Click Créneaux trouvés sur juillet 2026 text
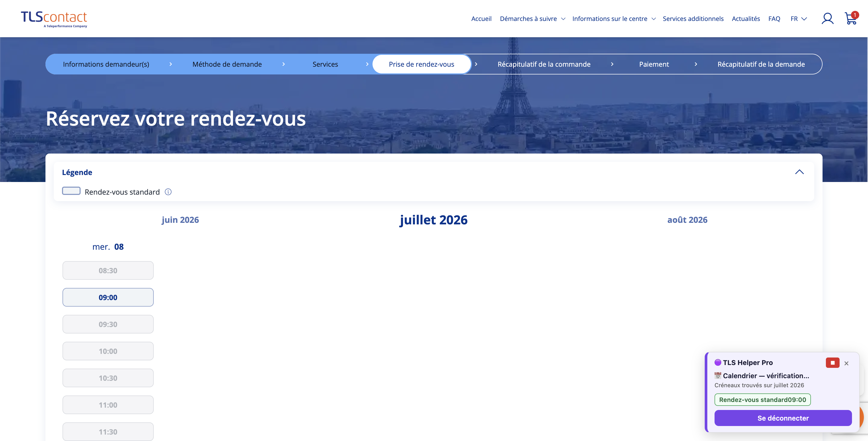 pyautogui.click(x=759, y=385)
